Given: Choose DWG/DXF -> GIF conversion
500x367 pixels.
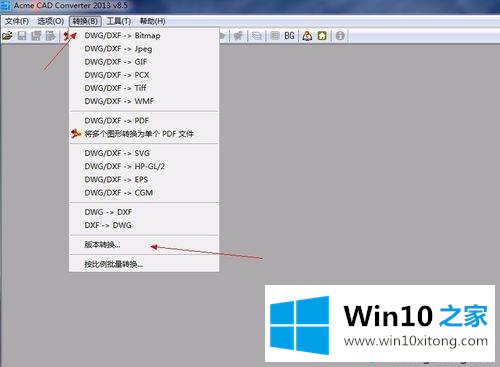Looking at the screenshot, I should click(x=144, y=62).
